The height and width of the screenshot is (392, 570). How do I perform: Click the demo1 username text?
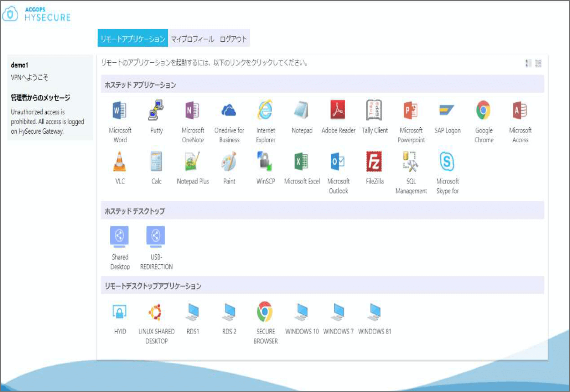click(20, 65)
